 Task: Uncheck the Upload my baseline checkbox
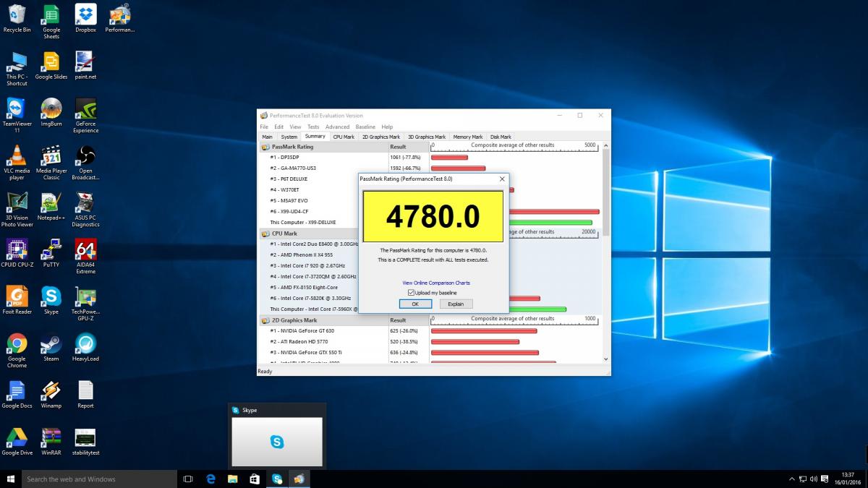click(411, 293)
